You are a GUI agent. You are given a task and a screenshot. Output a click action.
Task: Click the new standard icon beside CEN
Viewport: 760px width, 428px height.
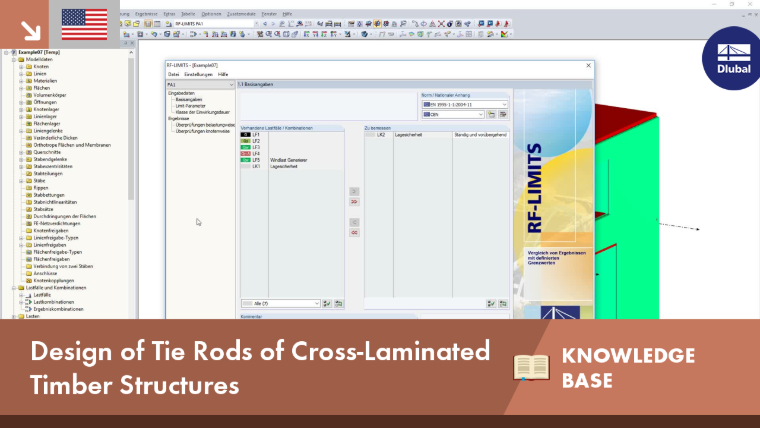pyautogui.click(x=491, y=114)
